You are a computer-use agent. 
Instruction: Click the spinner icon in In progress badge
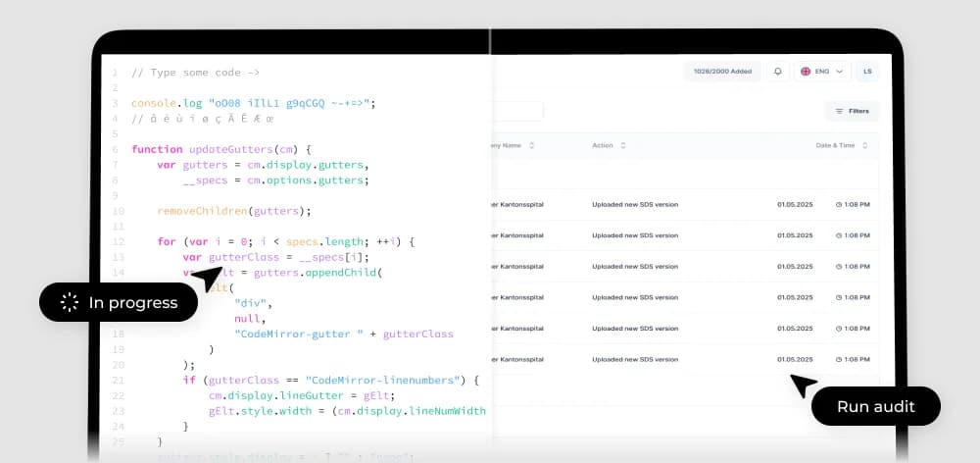69,302
